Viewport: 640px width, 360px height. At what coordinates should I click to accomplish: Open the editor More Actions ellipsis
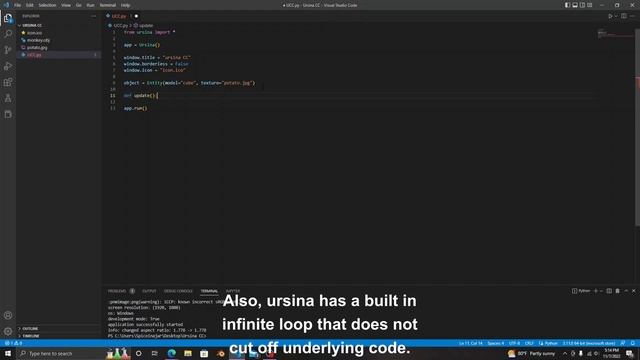tap(632, 16)
